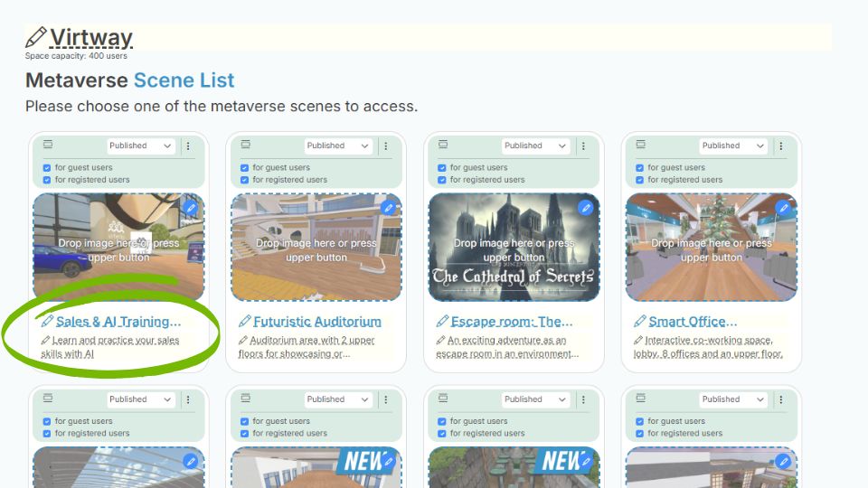868x488 pixels.
Task: Open the three-dot menu on Sales & AI Training card
Action: point(188,146)
